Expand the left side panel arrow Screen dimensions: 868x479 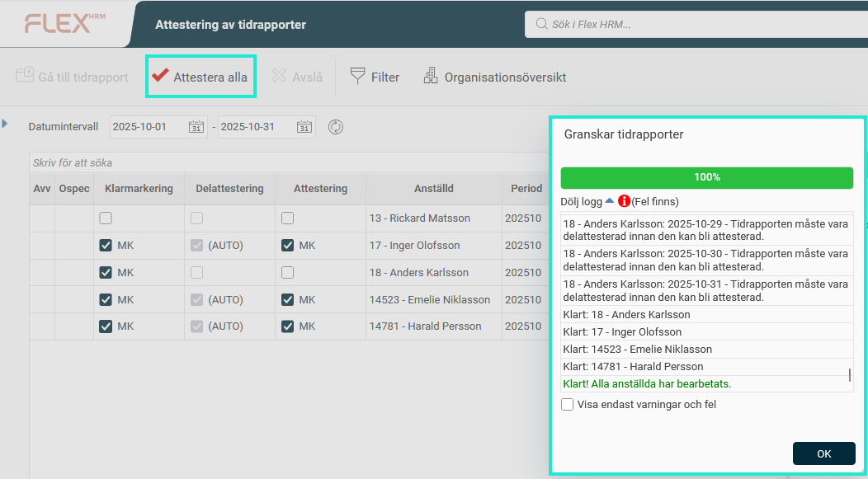[5, 124]
